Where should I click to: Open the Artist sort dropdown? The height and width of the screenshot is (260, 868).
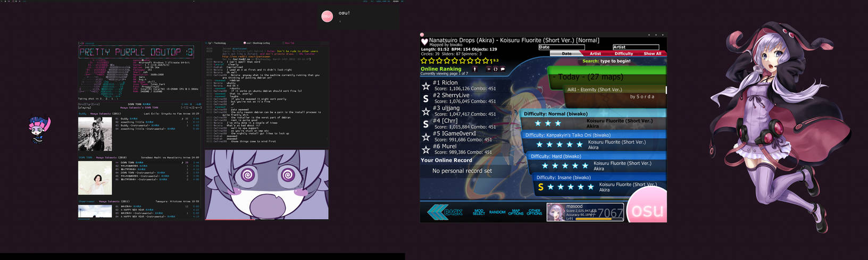coord(636,47)
